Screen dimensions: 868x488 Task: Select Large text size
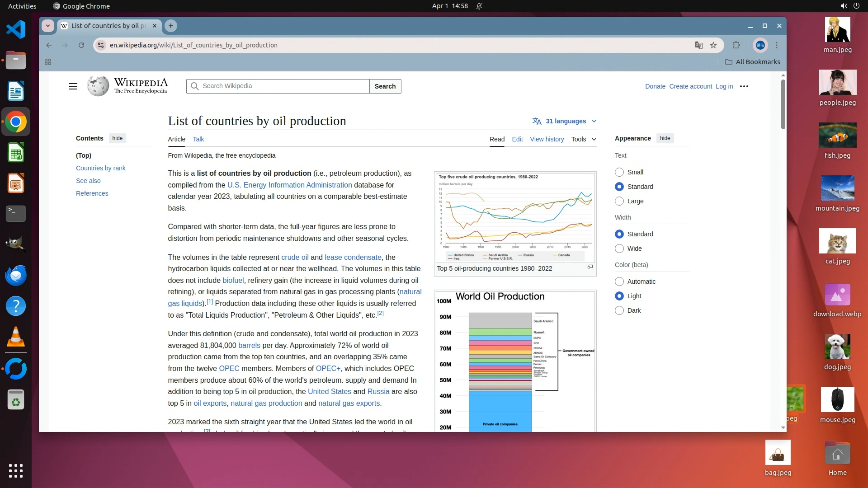pyautogui.click(x=619, y=201)
